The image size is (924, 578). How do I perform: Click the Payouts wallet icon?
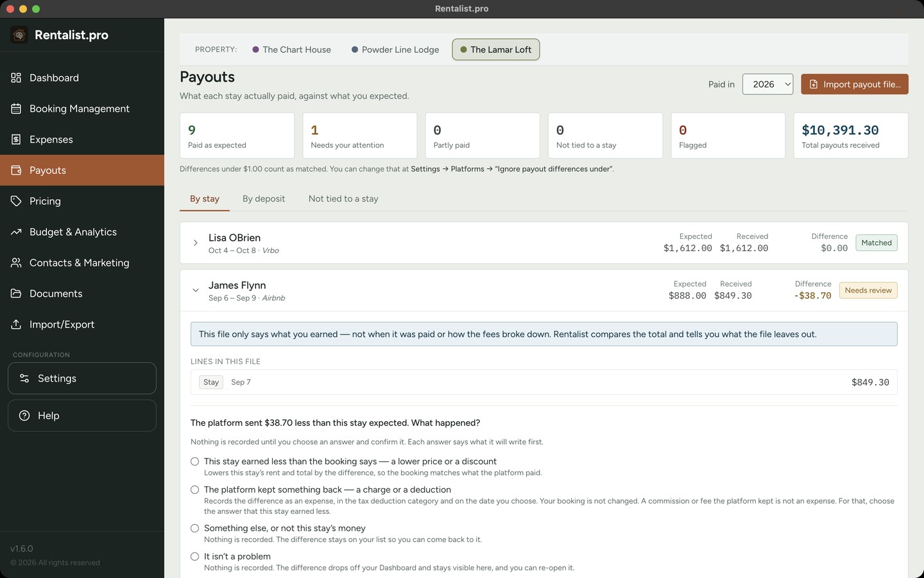tap(16, 170)
